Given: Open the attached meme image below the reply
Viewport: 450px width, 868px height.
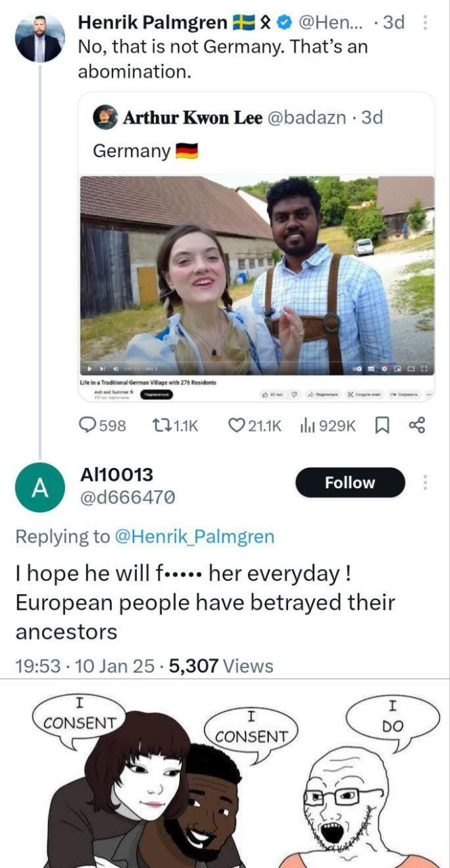Looking at the screenshot, I should click(x=225, y=773).
